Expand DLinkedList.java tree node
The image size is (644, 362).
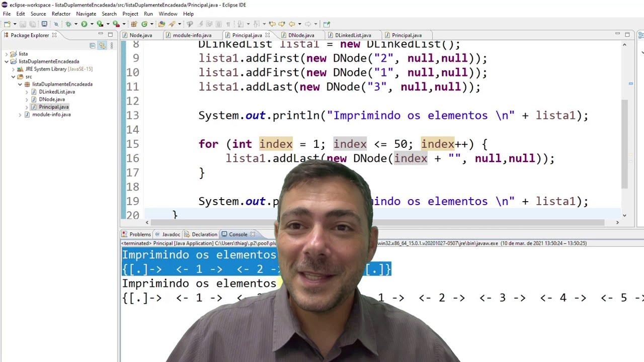27,92
